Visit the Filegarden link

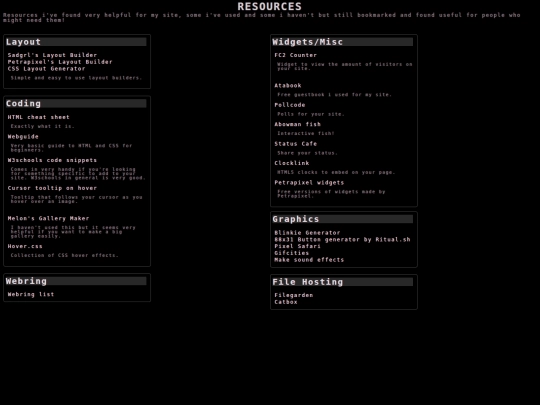pos(294,295)
